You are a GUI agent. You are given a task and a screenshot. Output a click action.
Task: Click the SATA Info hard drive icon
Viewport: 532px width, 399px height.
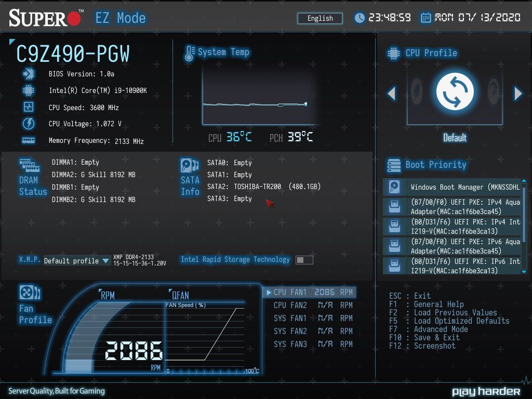point(190,166)
